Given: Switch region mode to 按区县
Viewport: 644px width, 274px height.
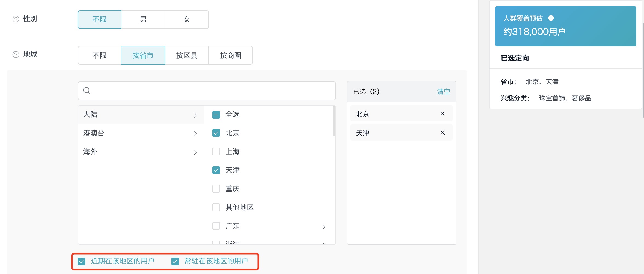Looking at the screenshot, I should [187, 55].
